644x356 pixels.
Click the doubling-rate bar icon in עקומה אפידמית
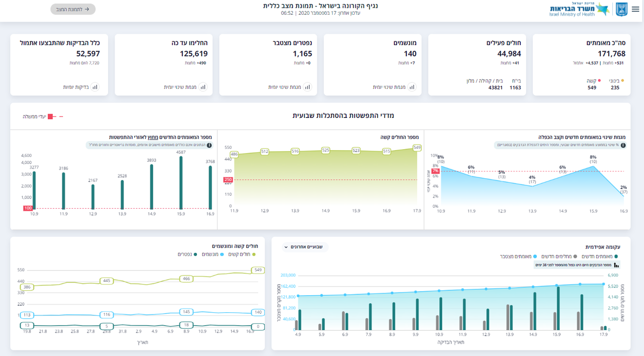point(616,265)
